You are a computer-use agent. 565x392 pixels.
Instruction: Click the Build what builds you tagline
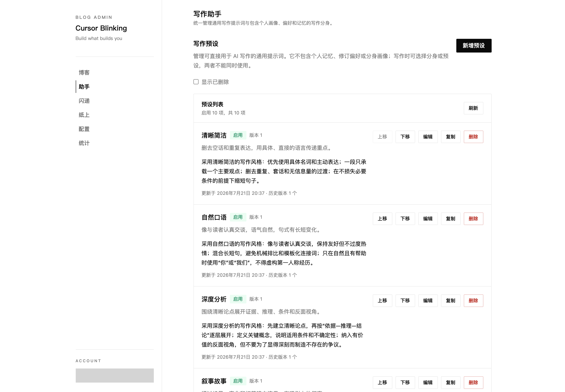pyautogui.click(x=99, y=38)
